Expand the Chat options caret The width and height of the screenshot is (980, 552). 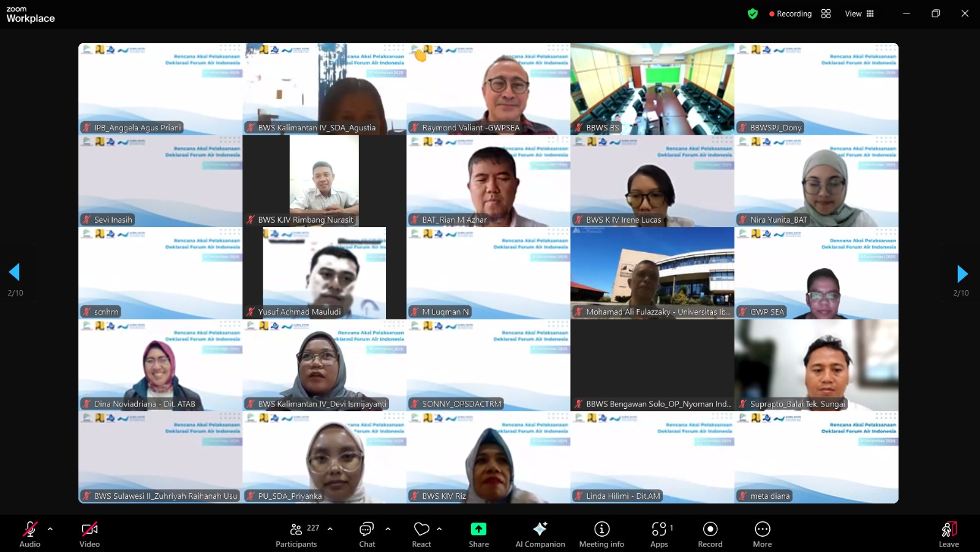point(388,529)
